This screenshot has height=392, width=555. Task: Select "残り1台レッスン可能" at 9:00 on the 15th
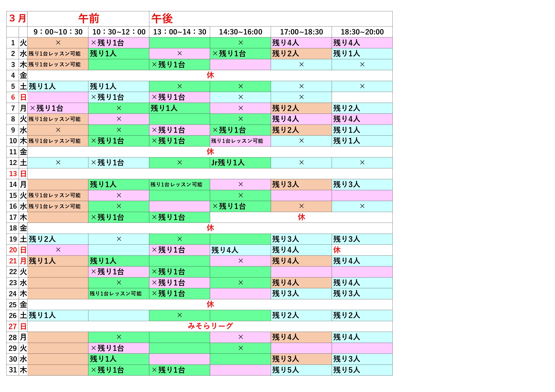pyautogui.click(x=54, y=195)
